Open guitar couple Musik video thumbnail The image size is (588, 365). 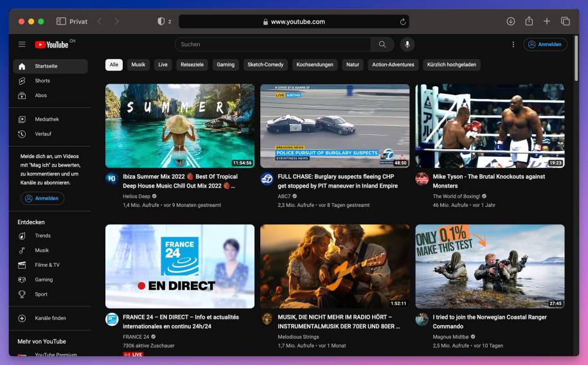335,266
